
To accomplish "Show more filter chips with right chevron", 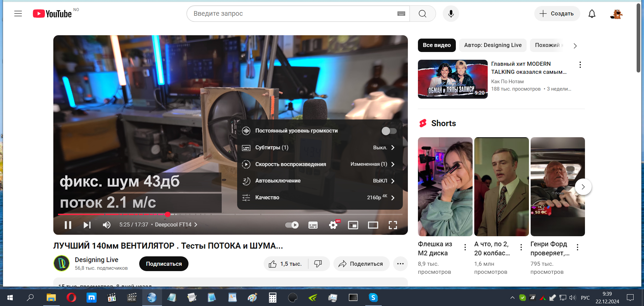I will click(x=575, y=46).
